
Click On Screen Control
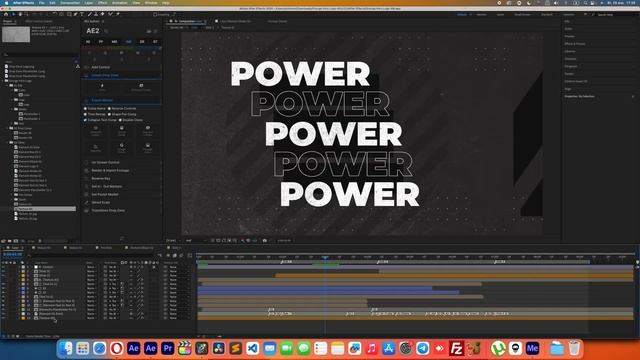tap(105, 162)
